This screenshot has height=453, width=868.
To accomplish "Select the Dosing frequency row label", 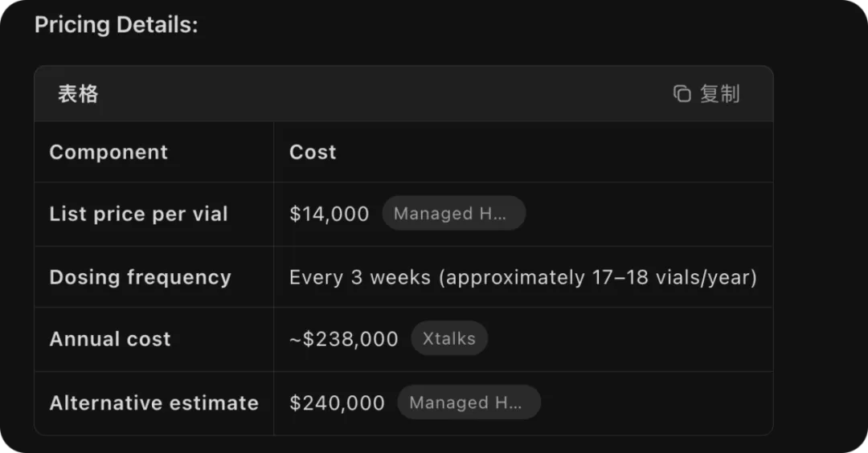I will 140,277.
